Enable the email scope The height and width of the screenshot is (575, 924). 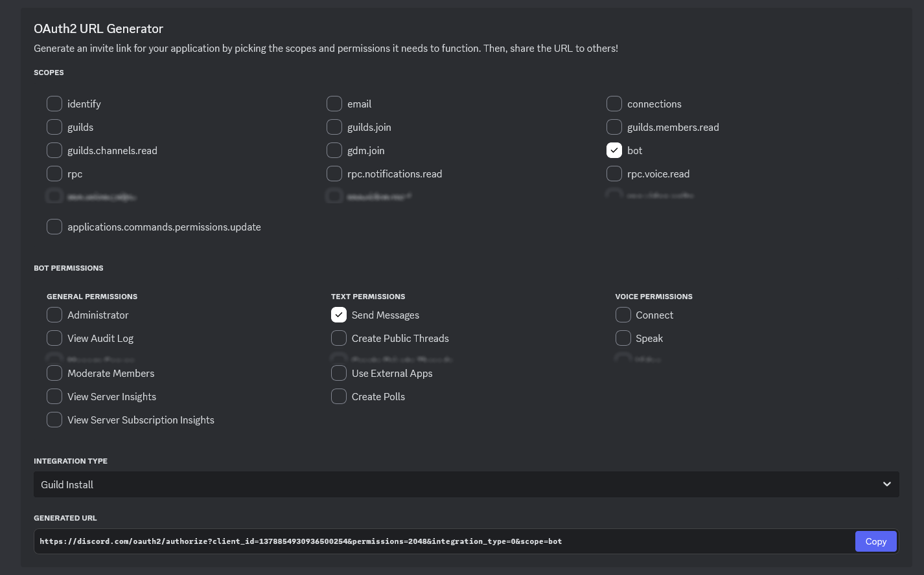point(334,104)
